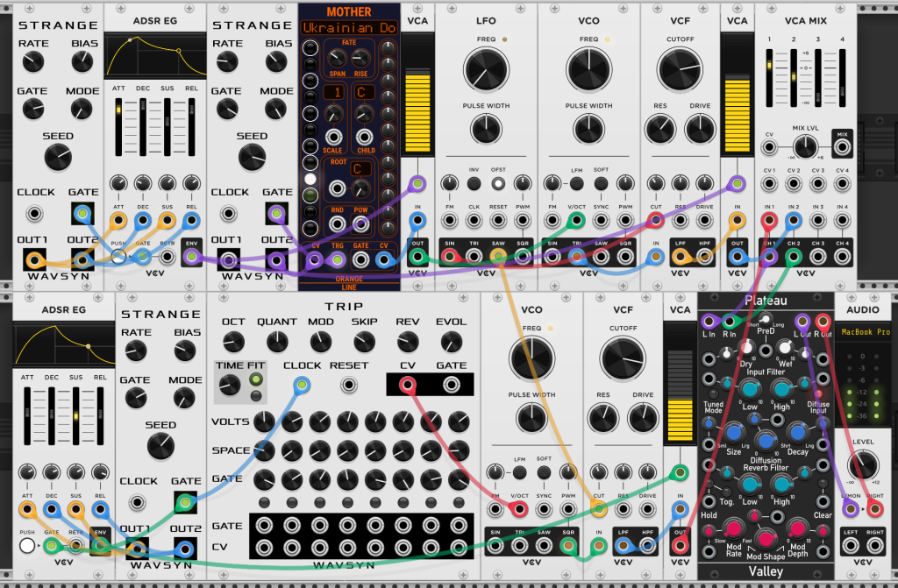Click the MOTHER TRG input port
This screenshot has height=588, width=898.
pyautogui.click(x=338, y=260)
